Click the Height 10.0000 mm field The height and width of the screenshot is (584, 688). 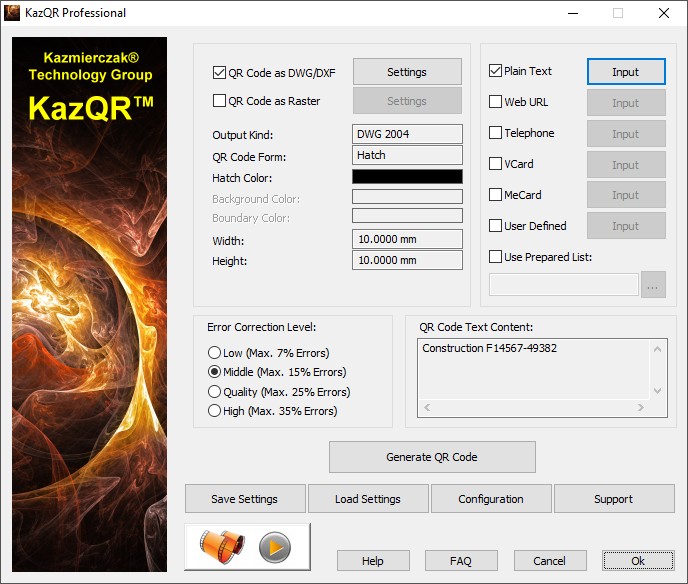[407, 260]
